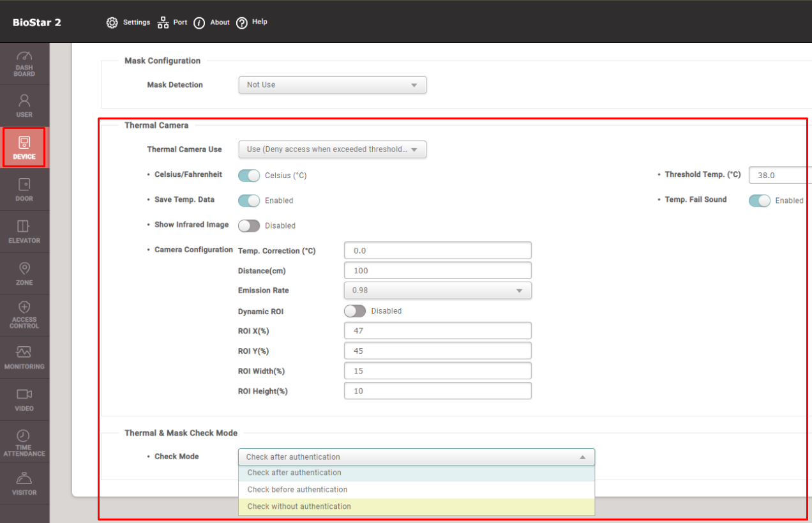The width and height of the screenshot is (812, 523).
Task: Open the Video camera icon
Action: [24, 394]
